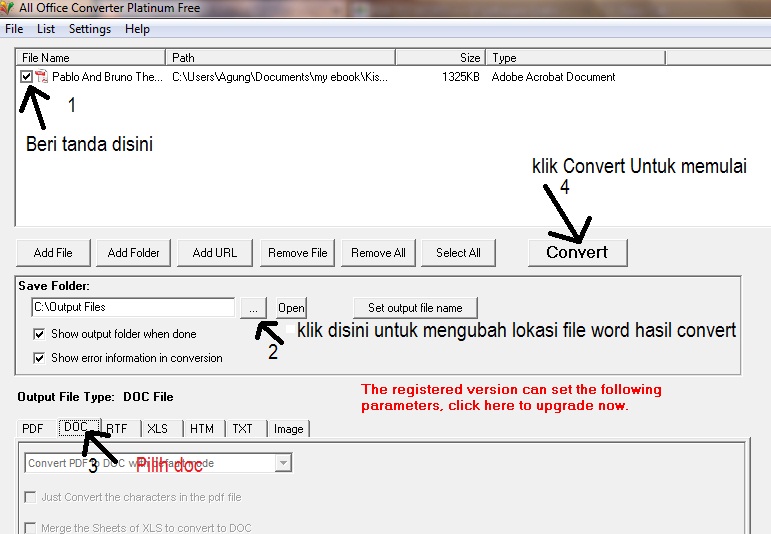Open the Image output tab
Viewport: 771px width, 534px height.
tap(289, 429)
